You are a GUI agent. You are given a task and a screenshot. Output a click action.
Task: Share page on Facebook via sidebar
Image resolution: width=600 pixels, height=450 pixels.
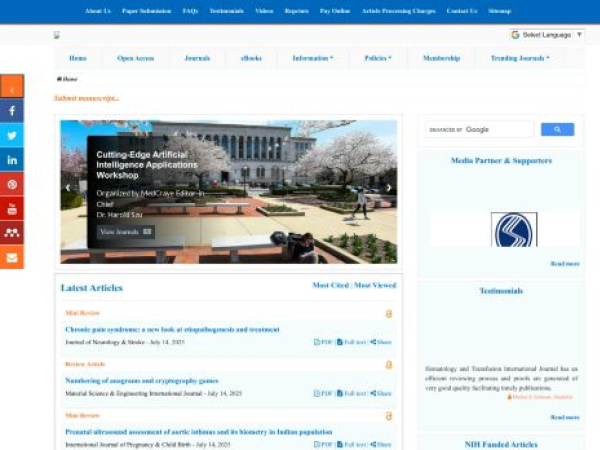coord(12,111)
